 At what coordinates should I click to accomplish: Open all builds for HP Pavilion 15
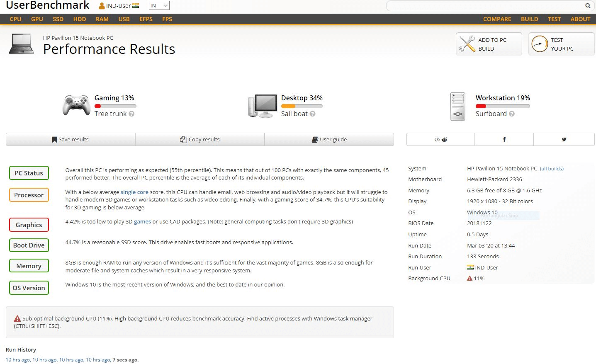tap(552, 169)
